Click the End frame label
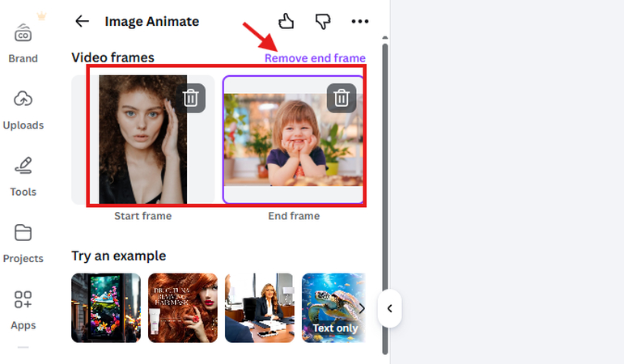Viewport: 624px width, 364px height. pyautogui.click(x=294, y=216)
